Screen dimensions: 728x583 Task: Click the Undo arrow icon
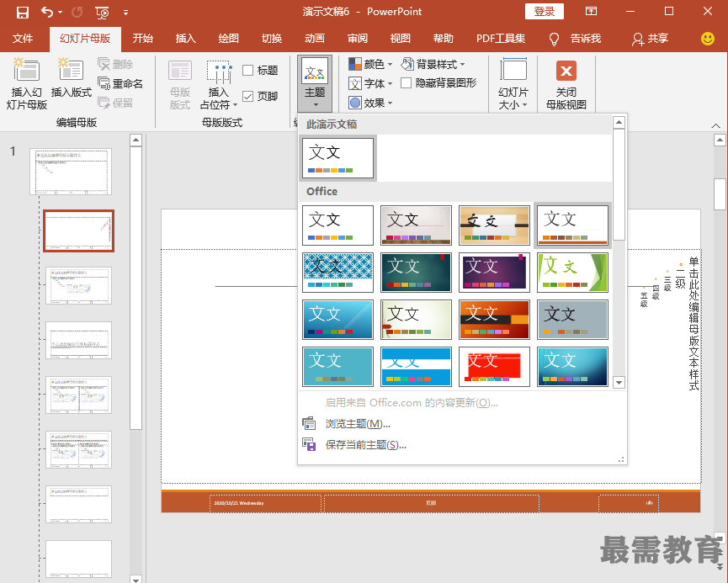pos(47,12)
